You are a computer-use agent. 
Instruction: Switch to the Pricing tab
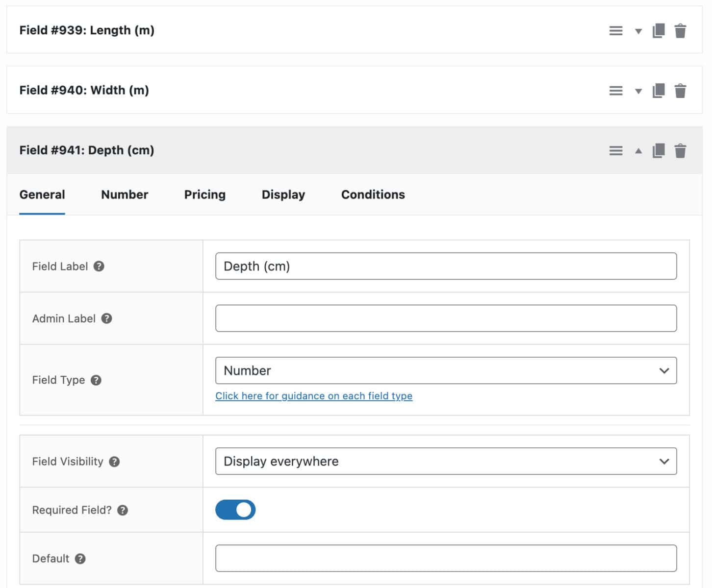204,195
